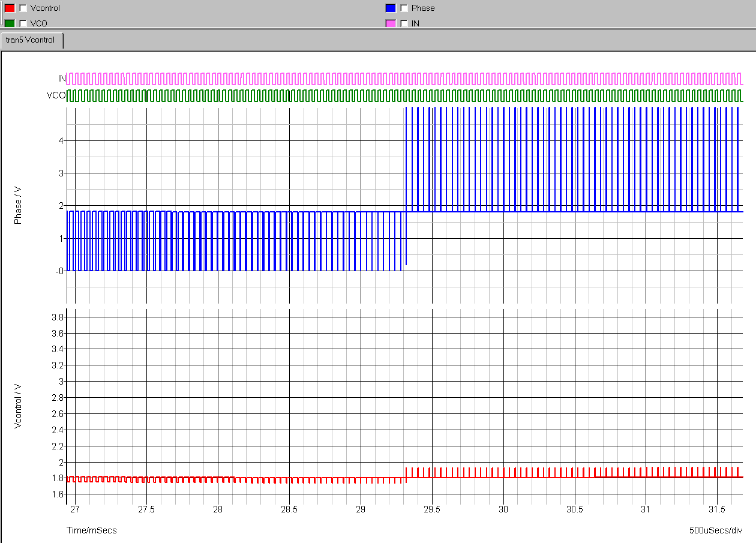This screenshot has width=756, height=543.
Task: Click the Vcontrol / V axis title
Action: point(18,406)
